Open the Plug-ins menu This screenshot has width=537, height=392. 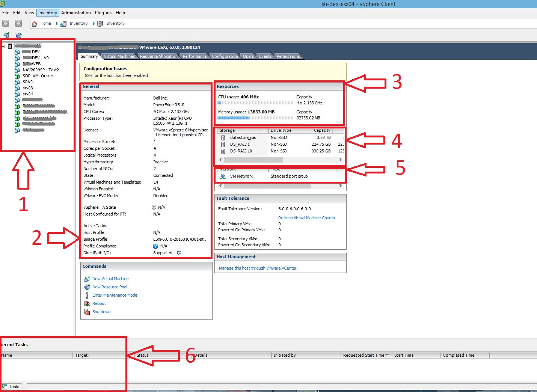click(103, 13)
